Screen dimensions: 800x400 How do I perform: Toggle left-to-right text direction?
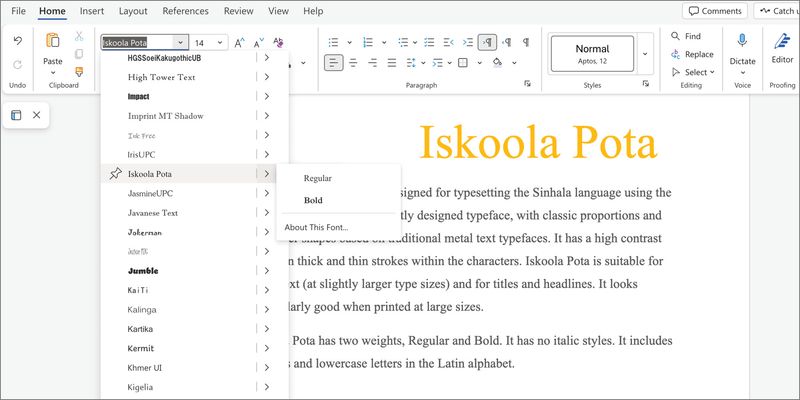[486, 43]
